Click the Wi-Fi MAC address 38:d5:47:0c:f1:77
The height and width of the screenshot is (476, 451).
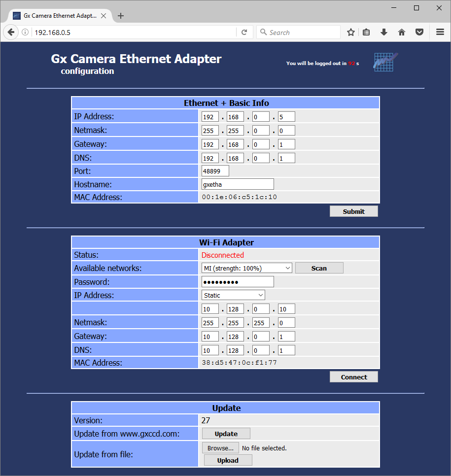(x=240, y=363)
